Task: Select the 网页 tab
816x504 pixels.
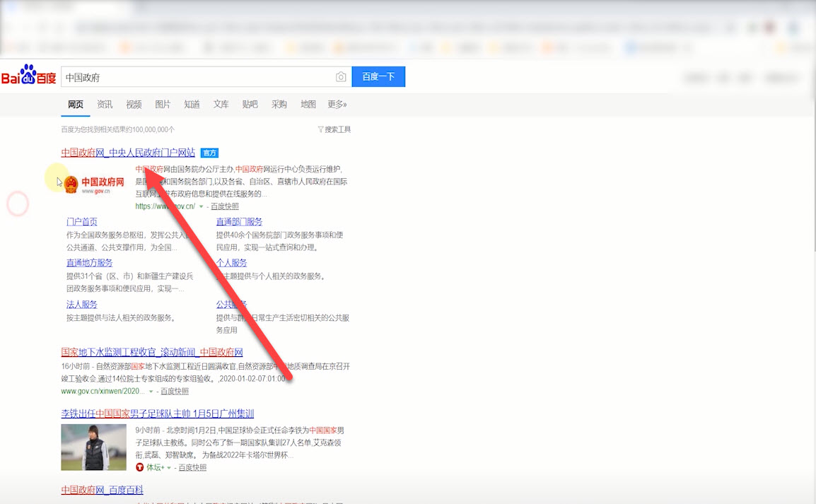Action: [76, 105]
